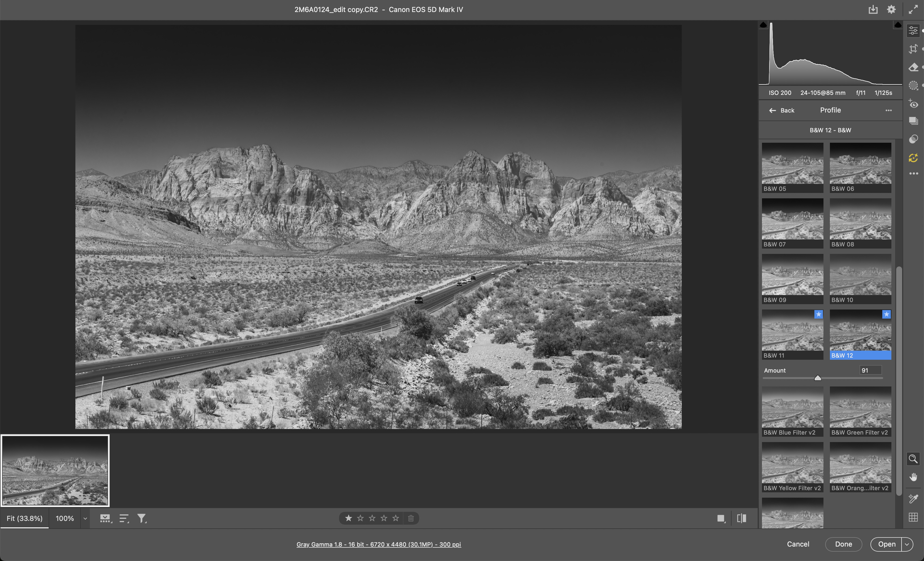
Task: Select the Zoom magnifier tool
Action: tap(913, 459)
